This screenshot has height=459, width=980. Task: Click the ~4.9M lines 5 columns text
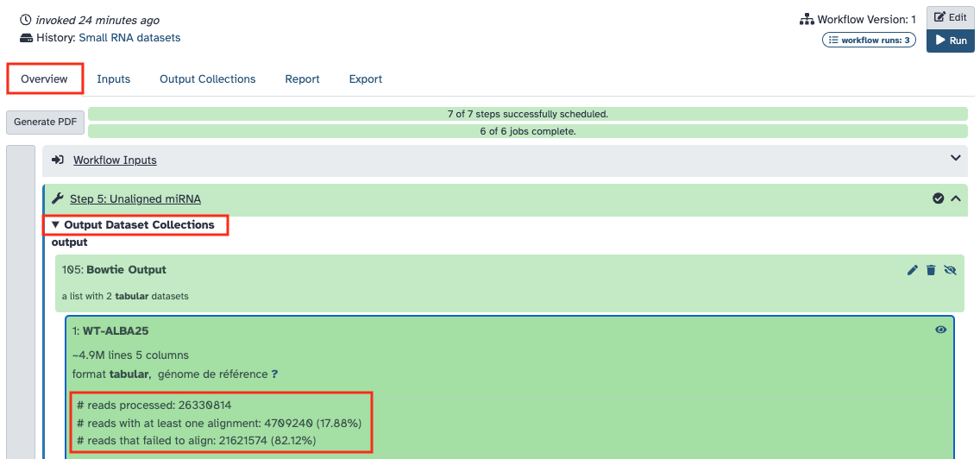(x=130, y=355)
